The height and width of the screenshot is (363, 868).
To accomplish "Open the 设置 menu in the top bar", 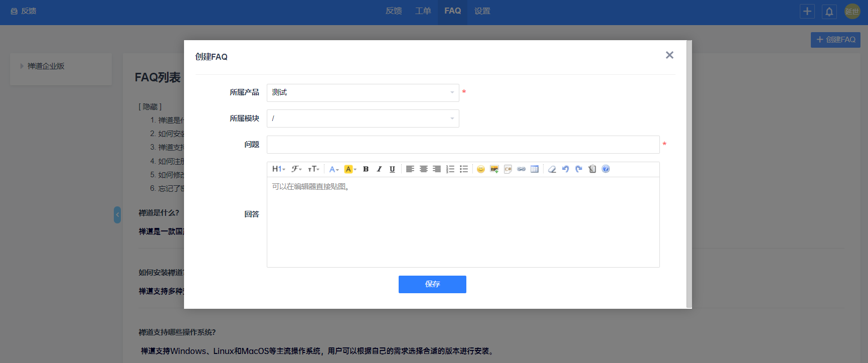I will [482, 11].
